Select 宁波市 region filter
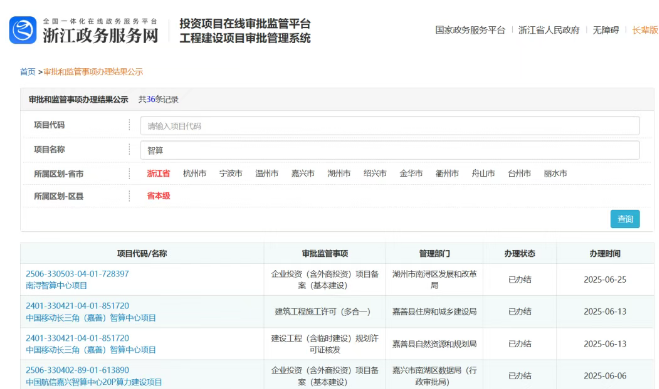This screenshot has height=389, width=659. click(231, 173)
